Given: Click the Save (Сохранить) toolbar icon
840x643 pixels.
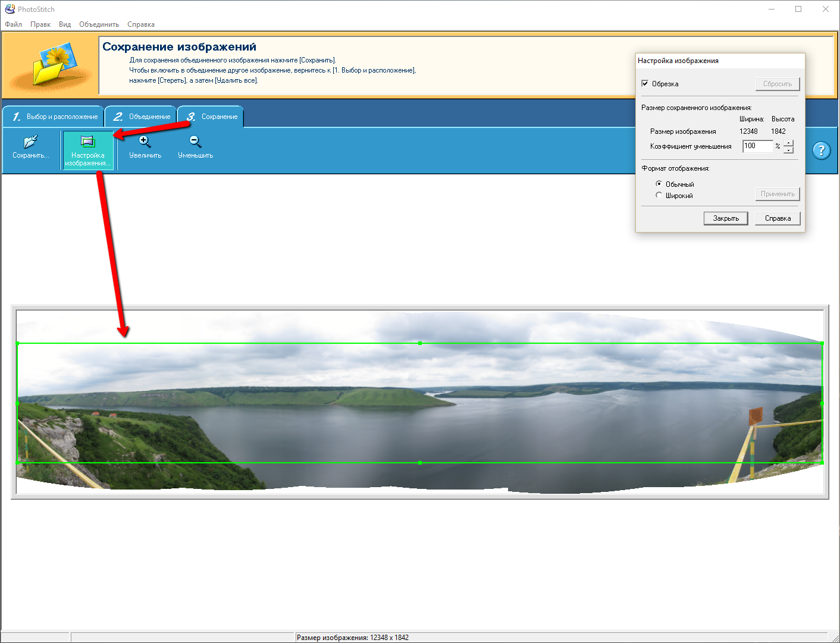Looking at the screenshot, I should click(30, 142).
